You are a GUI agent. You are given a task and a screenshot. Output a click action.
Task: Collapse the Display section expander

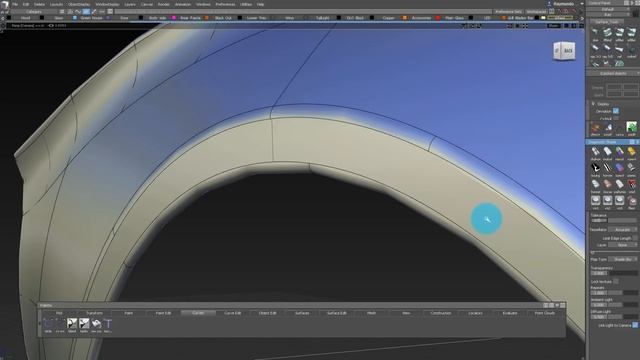click(593, 104)
